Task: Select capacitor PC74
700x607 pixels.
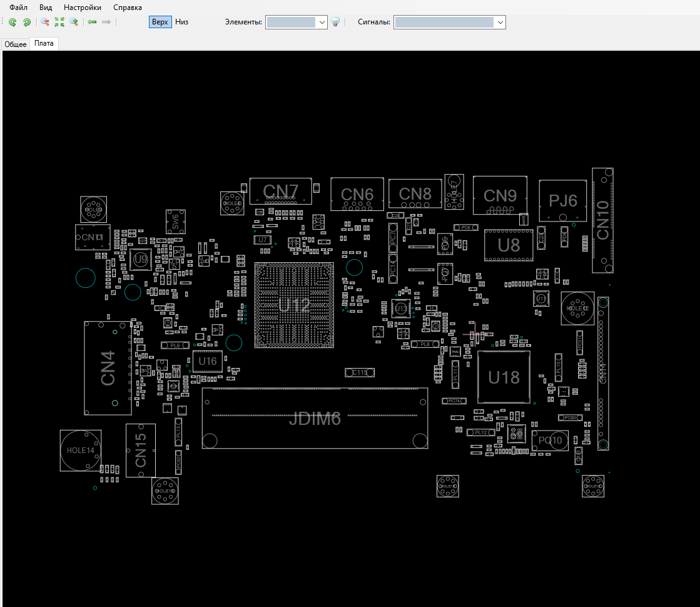Action: [454, 401]
